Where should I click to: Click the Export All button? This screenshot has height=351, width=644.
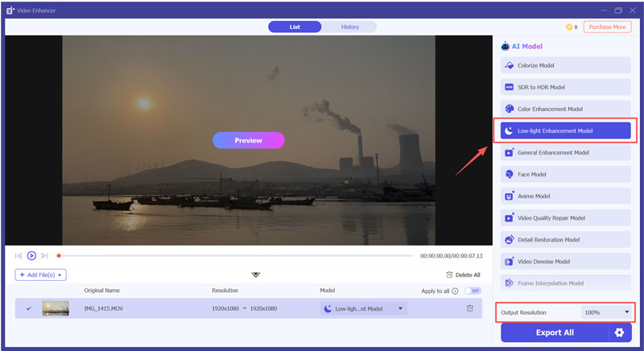[x=555, y=332]
